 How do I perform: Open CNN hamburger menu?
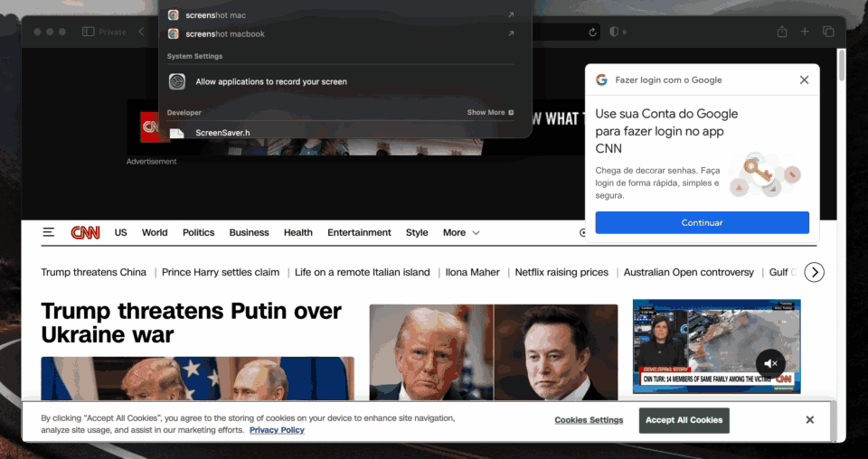click(49, 232)
